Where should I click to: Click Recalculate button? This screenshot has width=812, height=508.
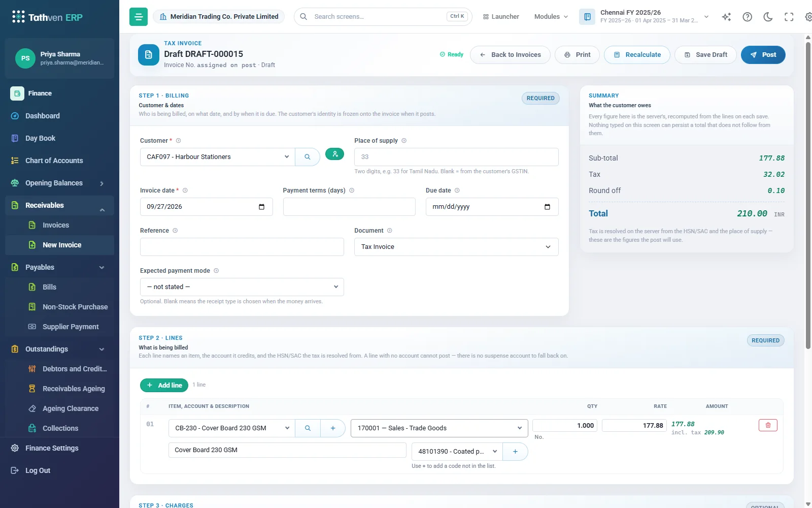tap(637, 55)
